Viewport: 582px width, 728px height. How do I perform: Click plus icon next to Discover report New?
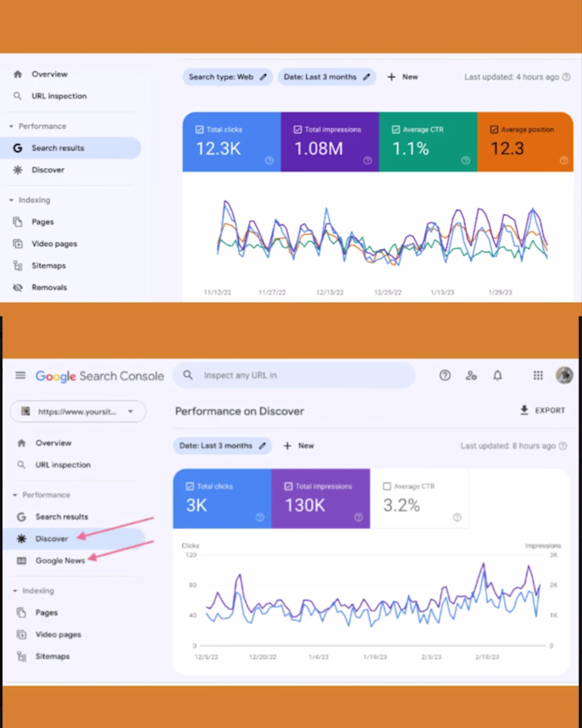[x=288, y=446]
